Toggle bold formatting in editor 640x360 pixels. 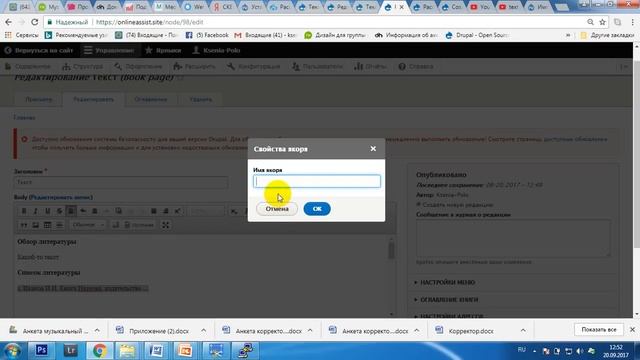[24, 211]
